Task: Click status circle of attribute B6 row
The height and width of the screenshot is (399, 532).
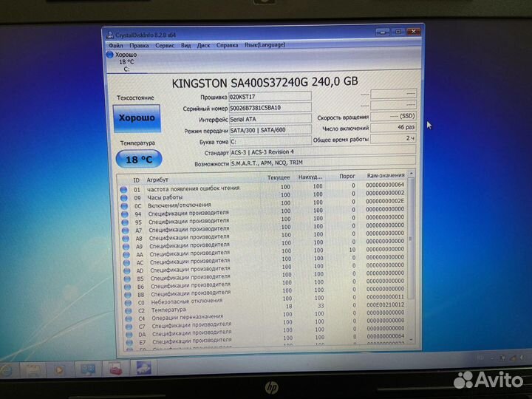Action: click(128, 287)
